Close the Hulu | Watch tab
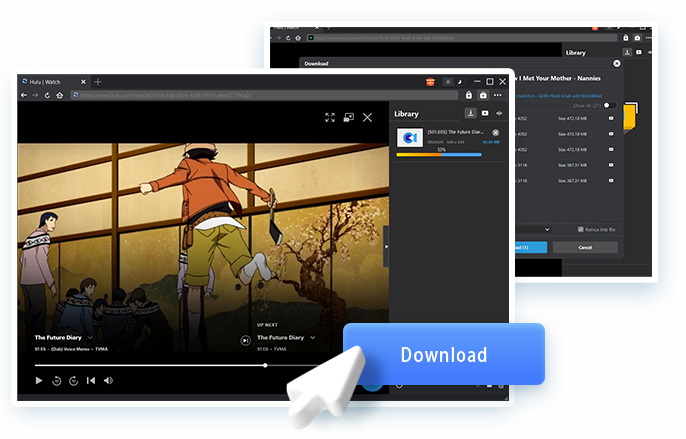The image size is (686, 439). coord(83,82)
